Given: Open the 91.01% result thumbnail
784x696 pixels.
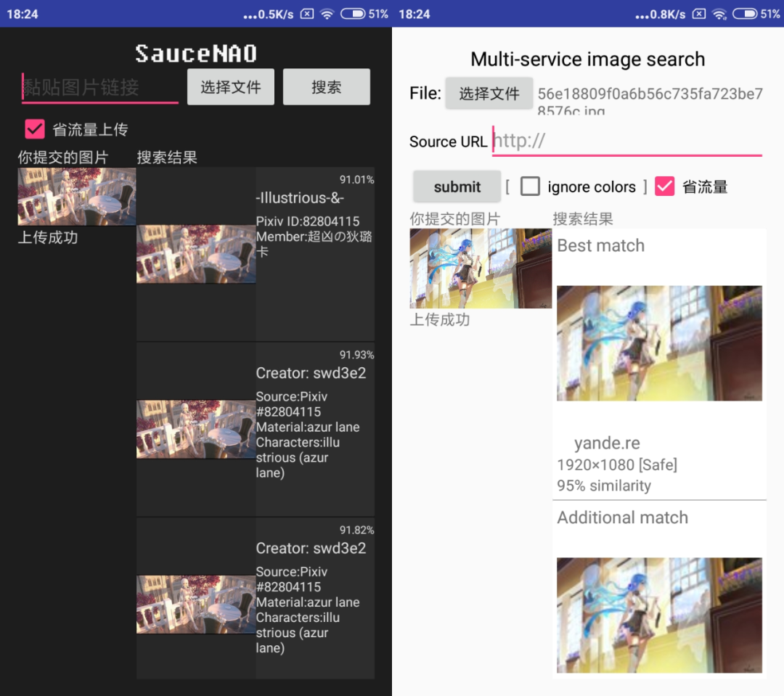Looking at the screenshot, I should [196, 254].
